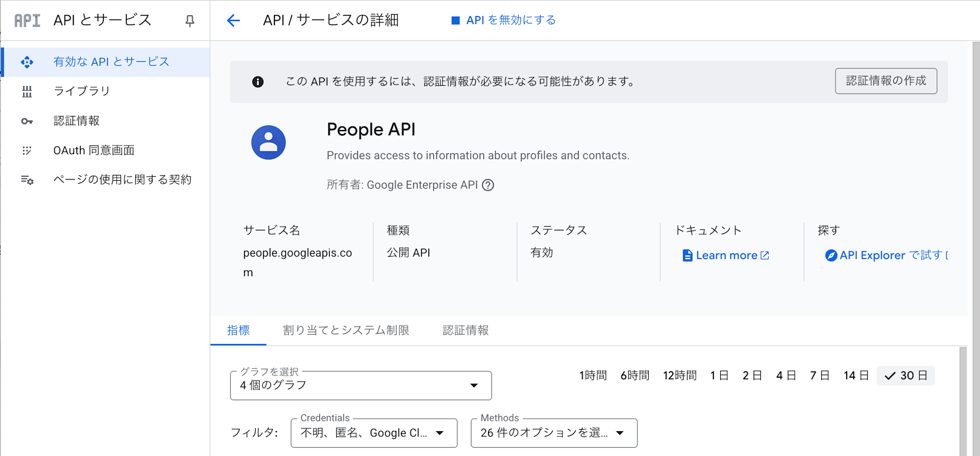This screenshot has width=980, height=456.
Task: Switch to the 指標 tab
Action: tap(239, 331)
